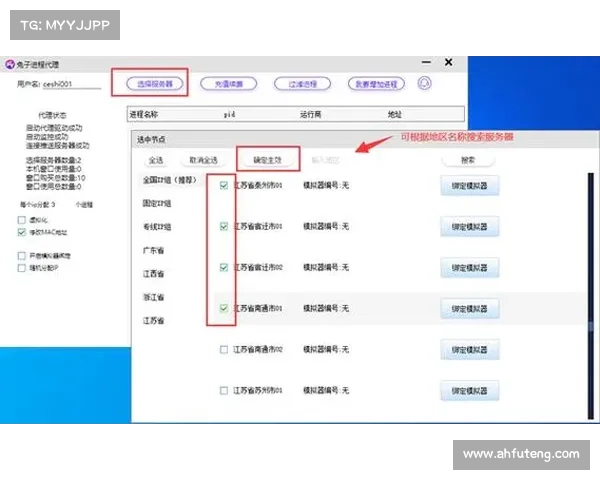Click the 代理状态 status heading

52,115
